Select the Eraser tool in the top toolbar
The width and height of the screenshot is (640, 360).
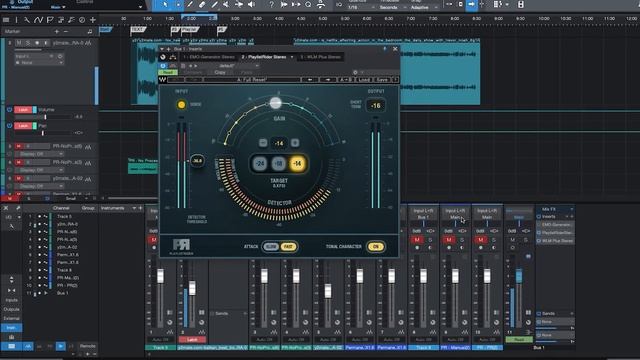(x=202, y=4)
